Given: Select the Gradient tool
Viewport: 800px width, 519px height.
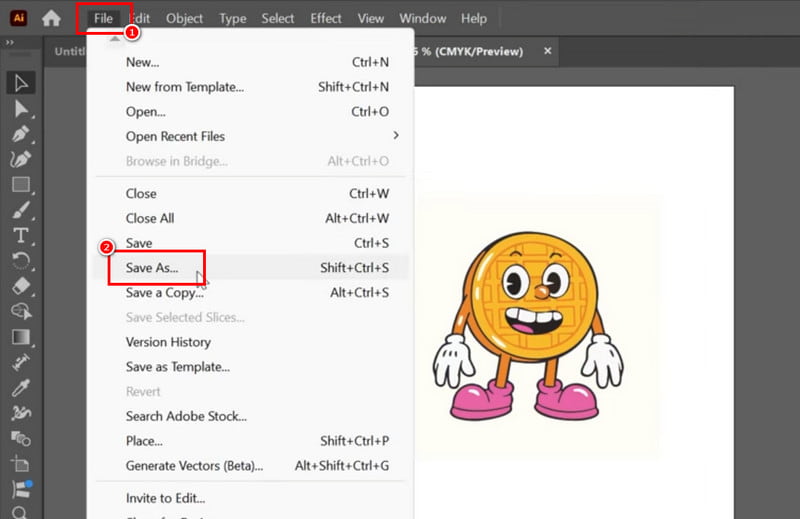Looking at the screenshot, I should coord(20,337).
